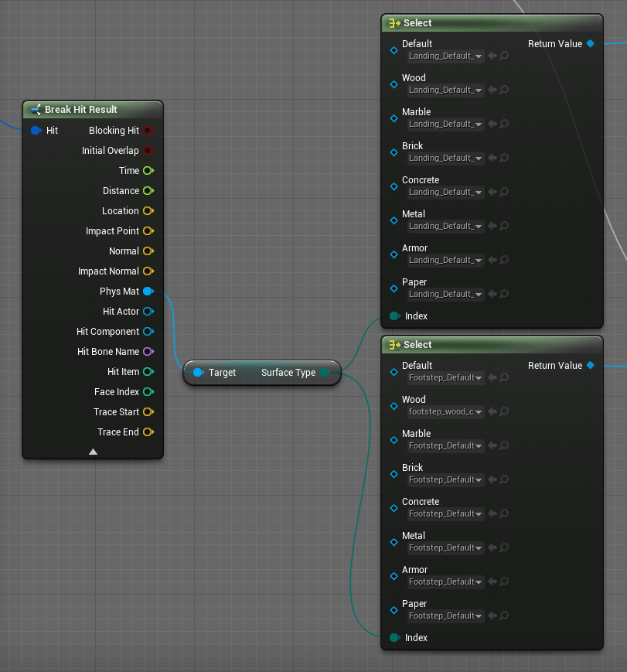Click the Index pin of Footstep Select node
Viewport: 627px width, 672px height.
tap(394, 638)
